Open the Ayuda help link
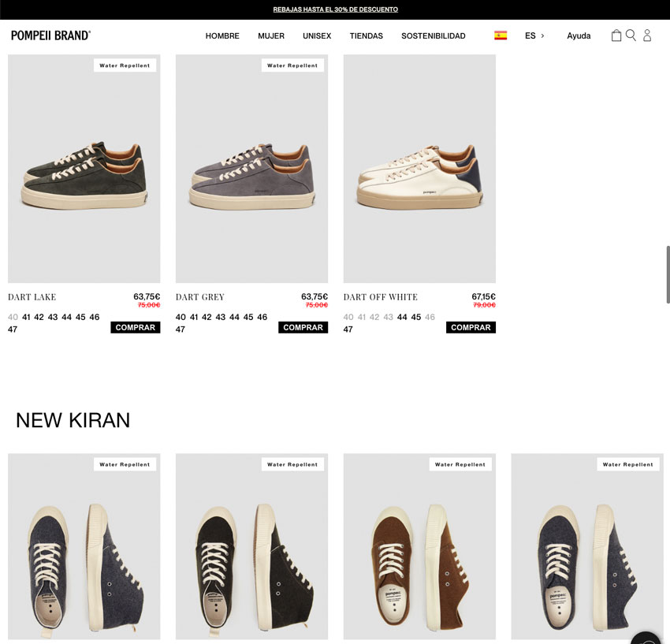The image size is (670, 644). pos(579,36)
